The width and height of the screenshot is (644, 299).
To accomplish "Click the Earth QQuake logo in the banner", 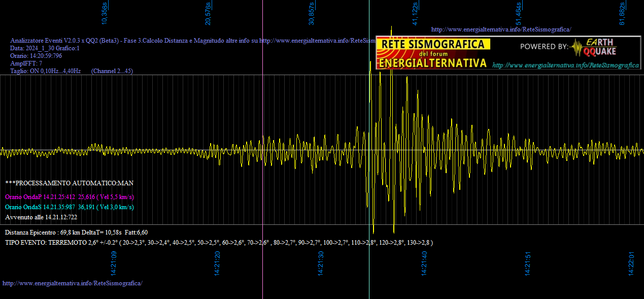I will coord(593,47).
